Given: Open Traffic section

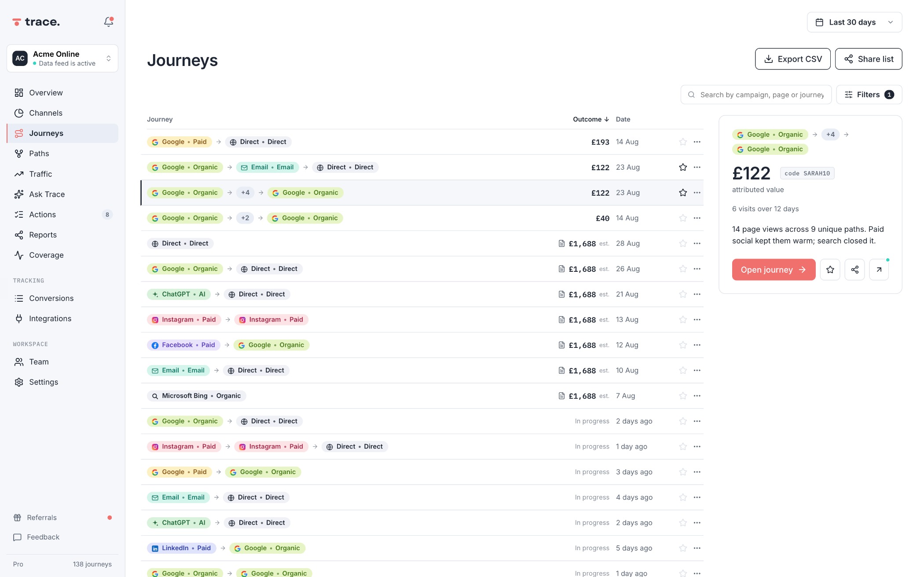Looking at the screenshot, I should (62, 174).
